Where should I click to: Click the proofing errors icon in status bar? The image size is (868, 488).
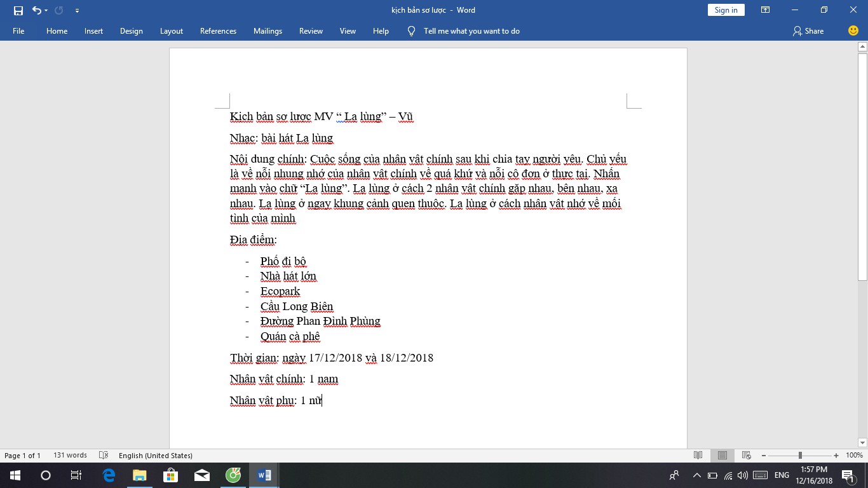point(104,455)
